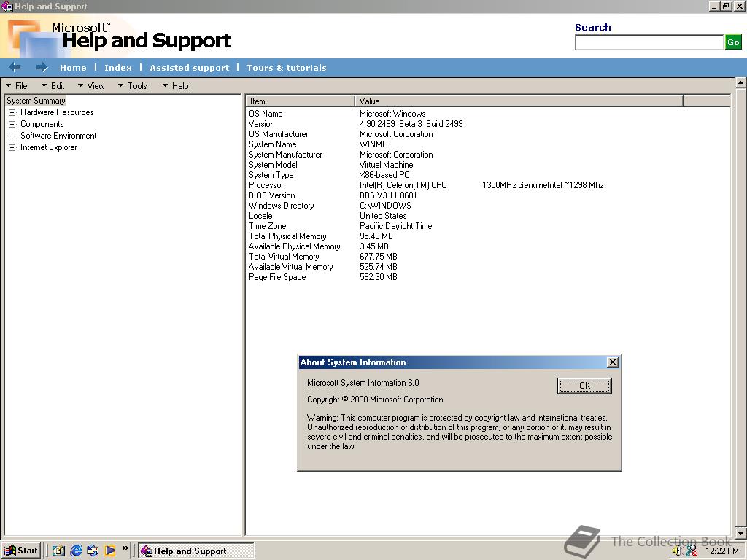Screen dimensions: 747x560
Task: Click the BBS V3.11 0601 BIOS value
Action: [x=388, y=195]
